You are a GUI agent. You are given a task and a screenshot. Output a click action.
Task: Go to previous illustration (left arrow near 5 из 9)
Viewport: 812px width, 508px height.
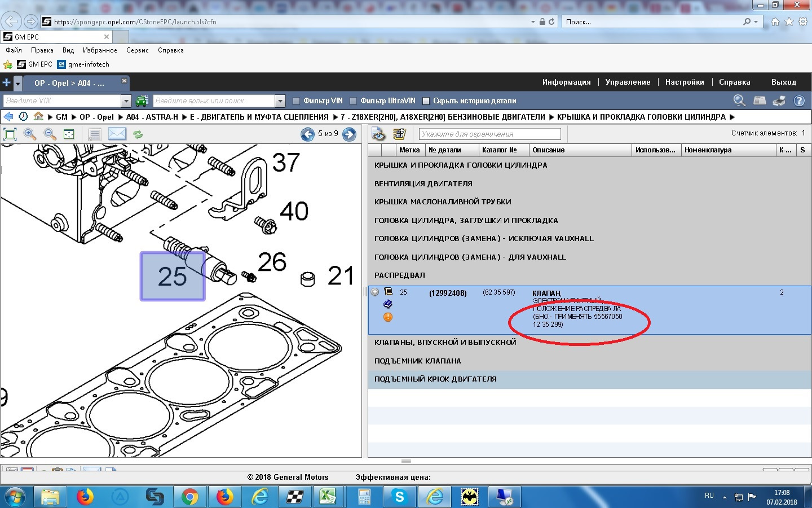tap(307, 134)
